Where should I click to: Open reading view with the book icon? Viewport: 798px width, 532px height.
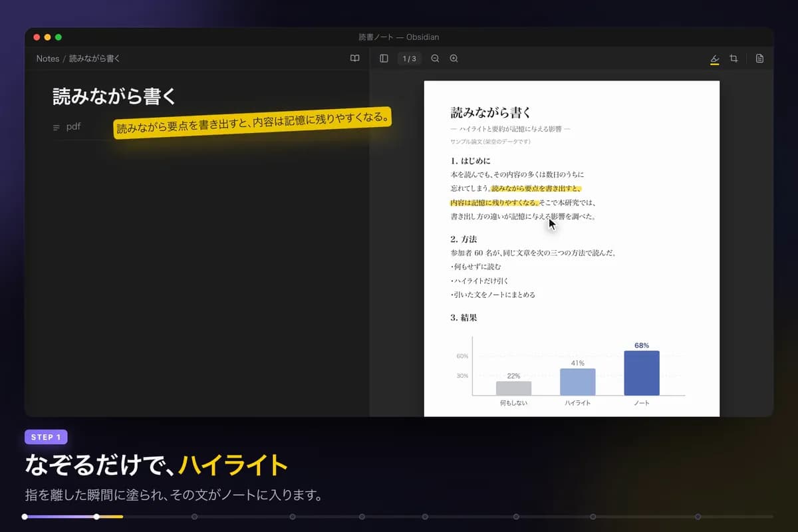pos(355,59)
